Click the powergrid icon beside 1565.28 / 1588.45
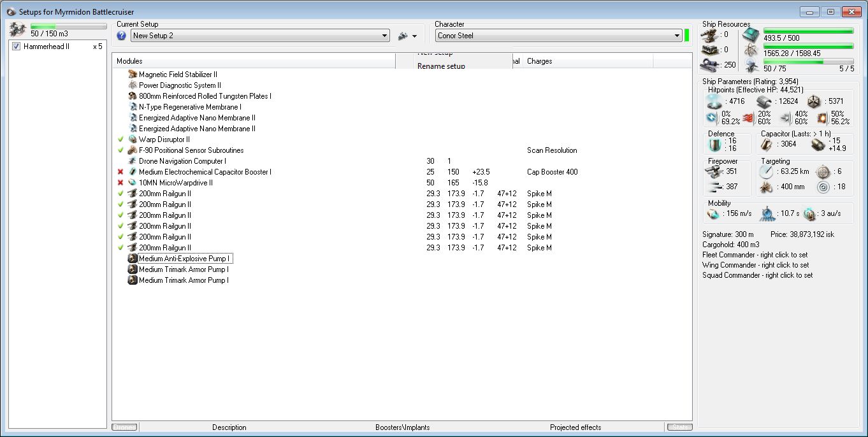This screenshot has height=437, width=868. point(751,50)
